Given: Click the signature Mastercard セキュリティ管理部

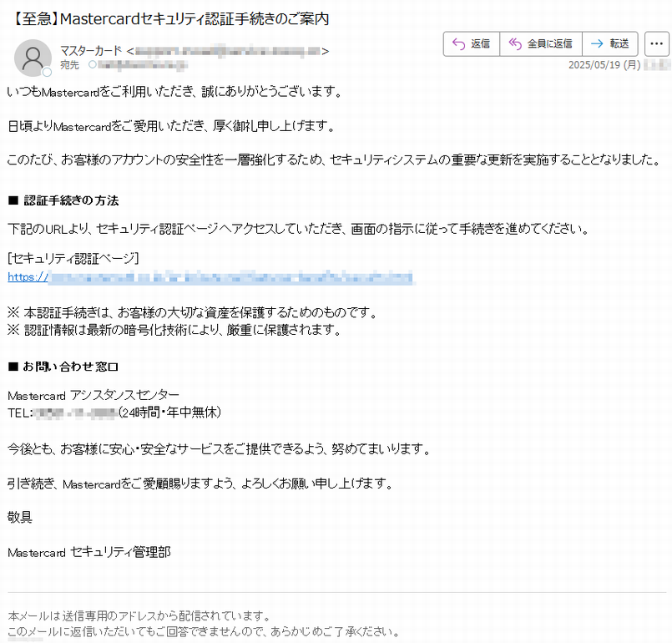Looking at the screenshot, I should [x=89, y=552].
